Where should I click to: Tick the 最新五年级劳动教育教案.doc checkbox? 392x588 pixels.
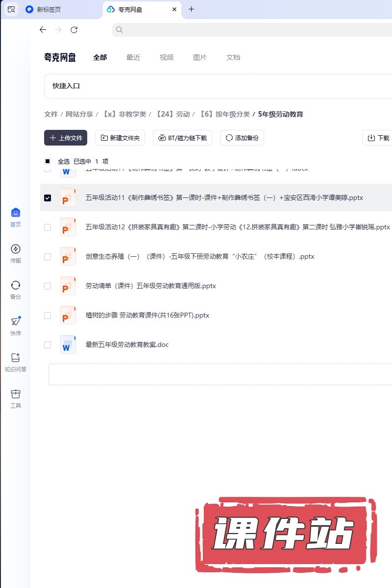(x=48, y=345)
